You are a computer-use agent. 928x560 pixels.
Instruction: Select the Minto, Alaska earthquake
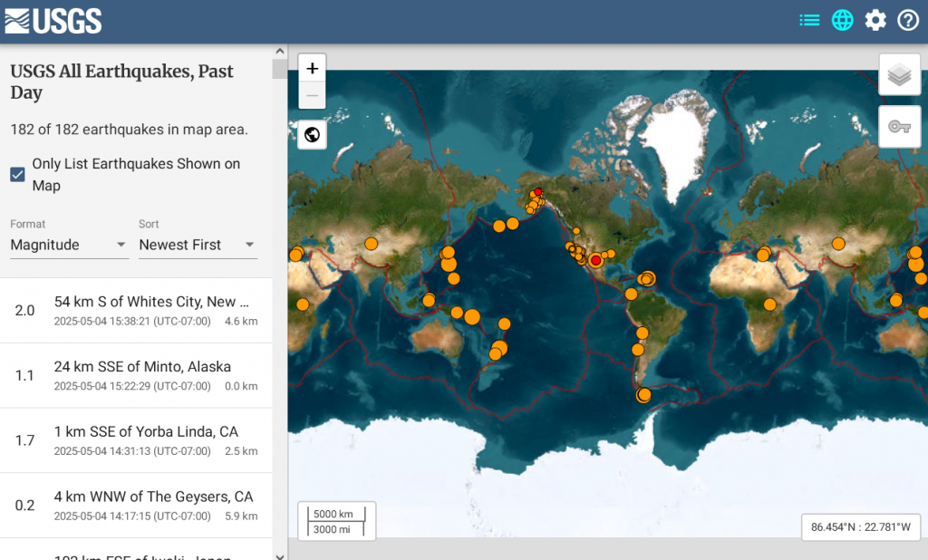[136, 376]
